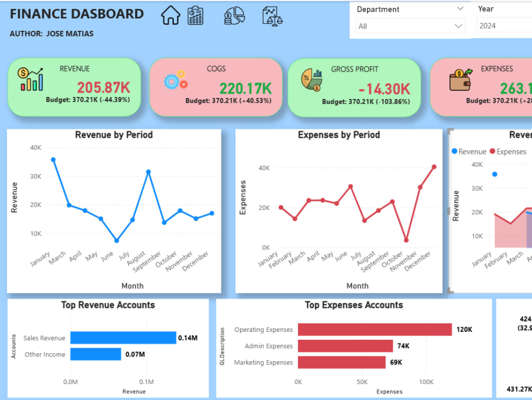The image size is (532, 400).
Task: Click the 205.87K revenue value
Action: pyautogui.click(x=104, y=87)
